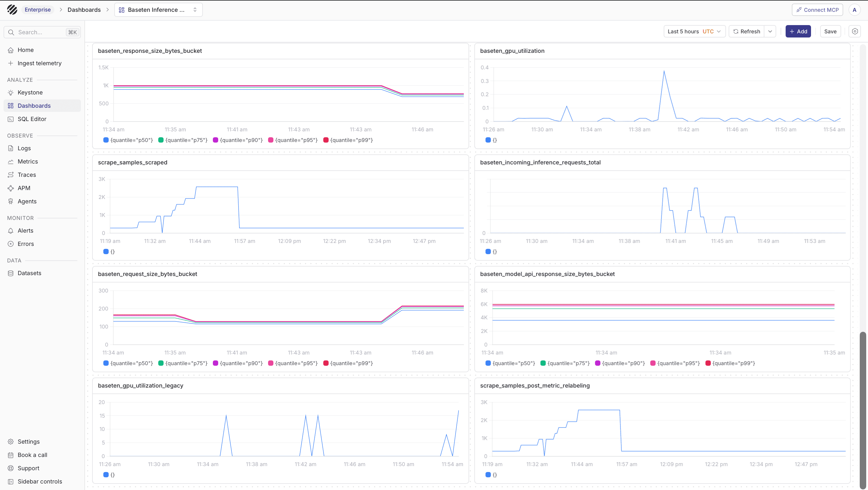
Task: Toggle {} series in scrape_samples_scraped legend
Action: pyautogui.click(x=109, y=251)
